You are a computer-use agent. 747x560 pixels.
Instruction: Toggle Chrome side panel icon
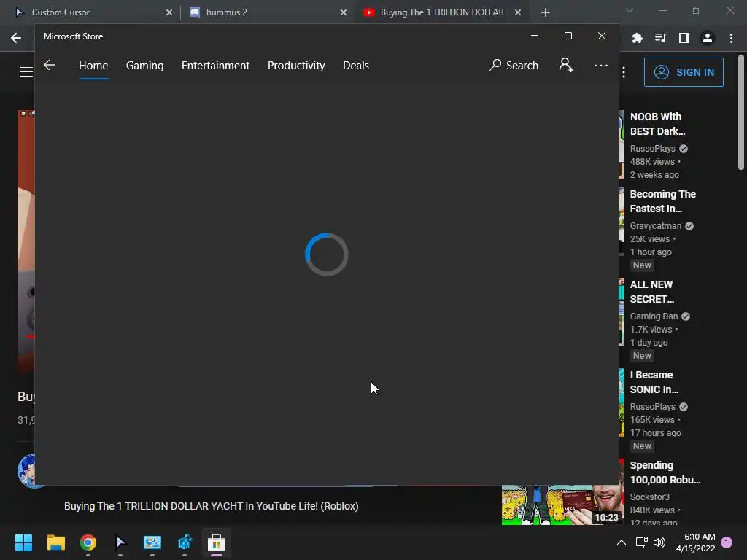point(684,38)
